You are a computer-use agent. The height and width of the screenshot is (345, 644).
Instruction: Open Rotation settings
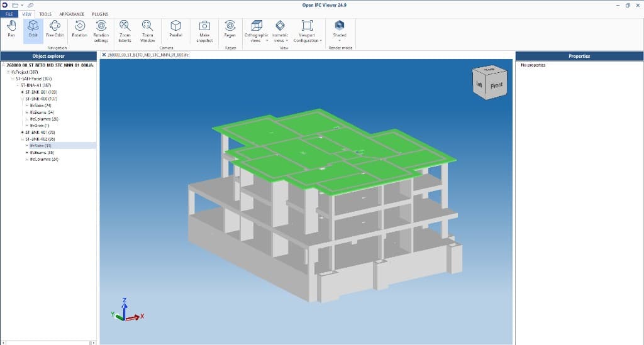click(101, 31)
